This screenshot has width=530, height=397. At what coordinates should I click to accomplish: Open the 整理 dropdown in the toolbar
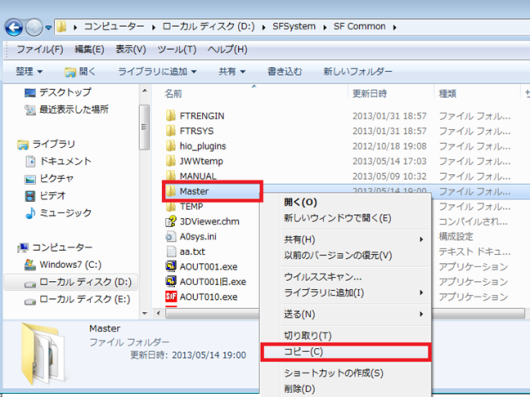29,71
